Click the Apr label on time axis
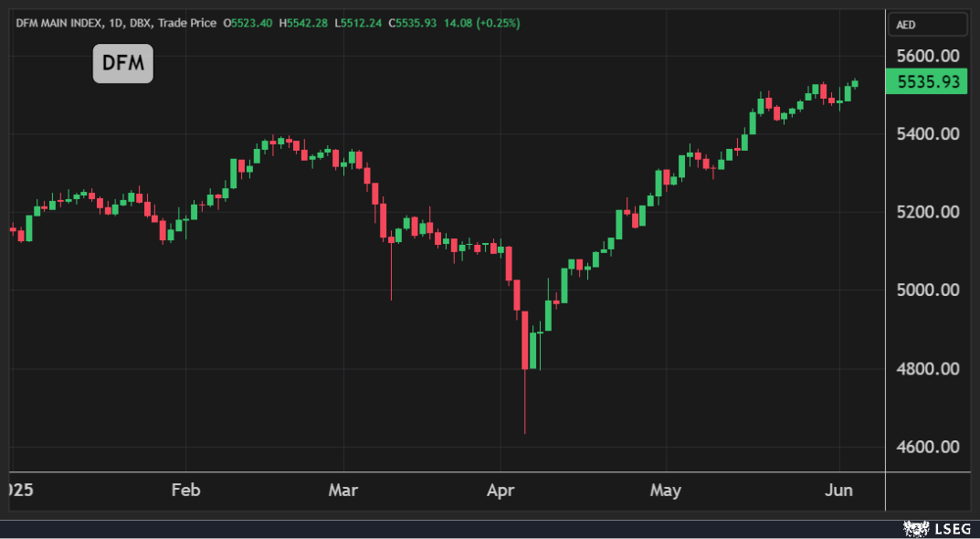The width and height of the screenshot is (980, 539). pyautogui.click(x=501, y=491)
